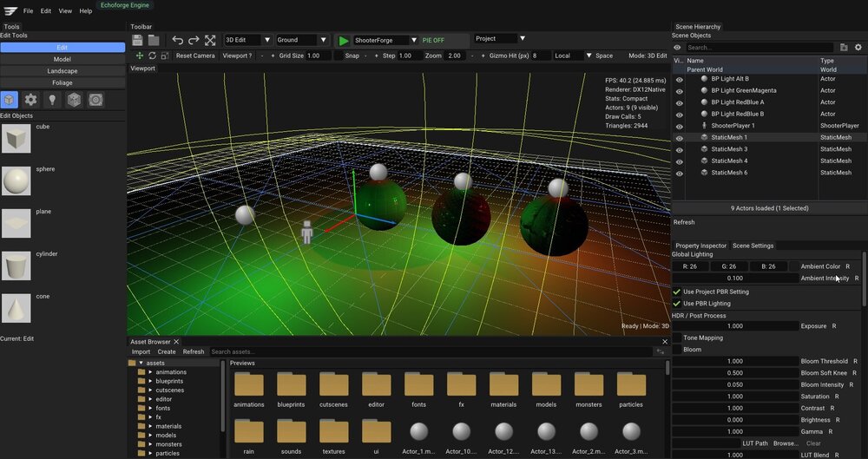868x459 pixels.
Task: Select the scale gizmo icon
Action: [164, 56]
